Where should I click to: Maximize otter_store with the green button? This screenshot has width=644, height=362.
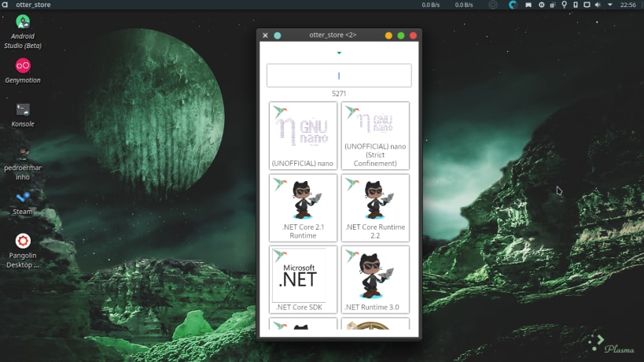tap(401, 35)
